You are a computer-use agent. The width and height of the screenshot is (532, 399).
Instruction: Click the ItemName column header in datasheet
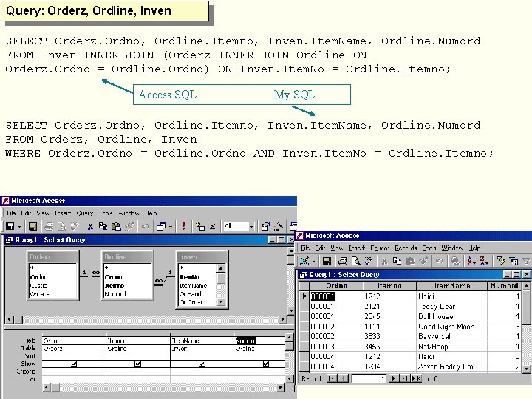pos(452,286)
